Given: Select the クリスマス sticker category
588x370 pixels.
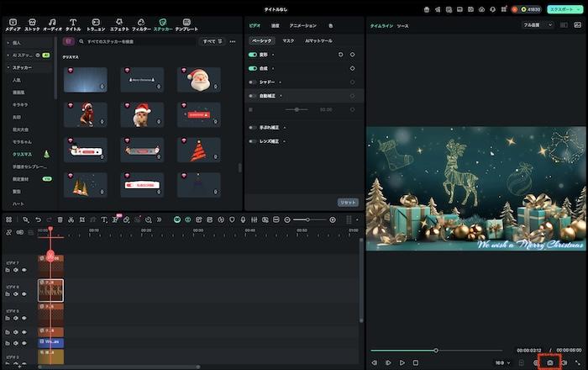Looking at the screenshot, I should coord(23,155).
